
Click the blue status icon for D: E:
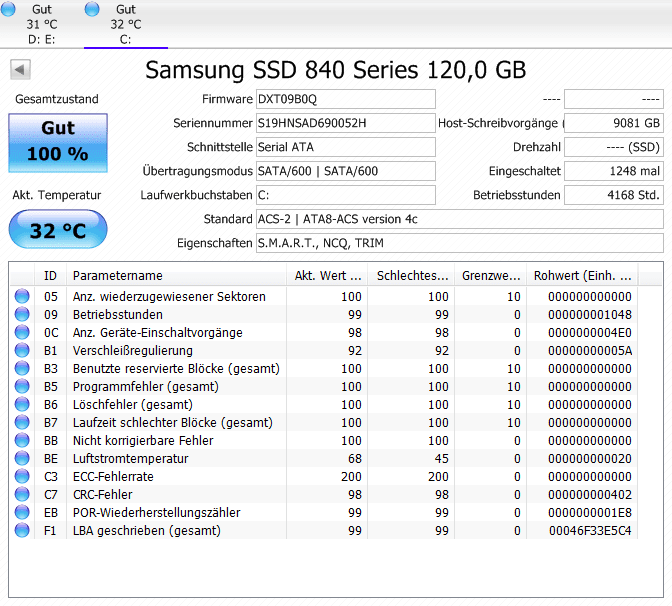coord(8,9)
